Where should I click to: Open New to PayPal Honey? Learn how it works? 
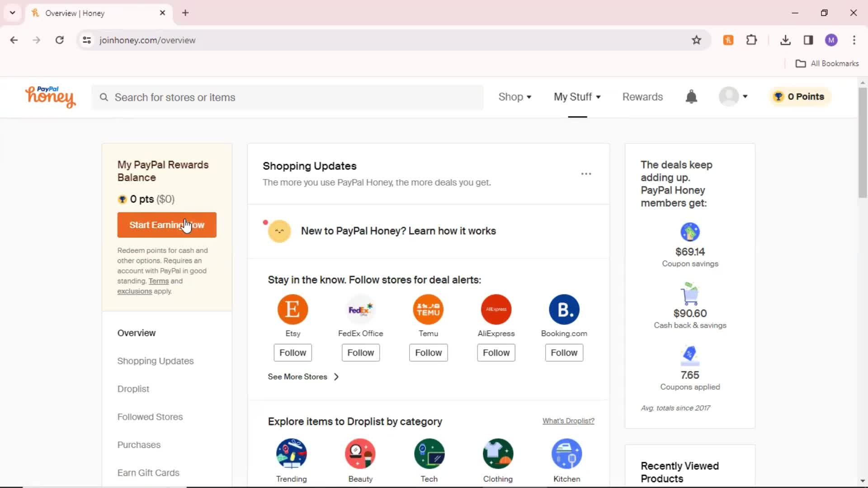pyautogui.click(x=398, y=231)
